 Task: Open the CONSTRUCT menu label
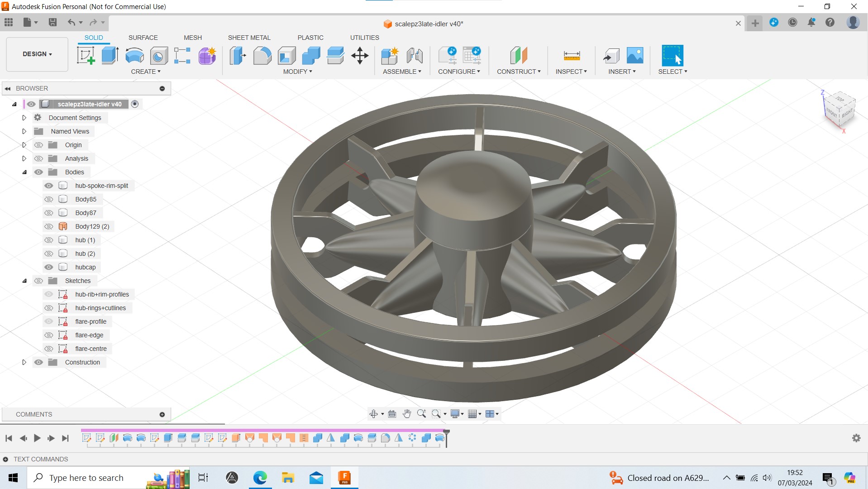(519, 72)
